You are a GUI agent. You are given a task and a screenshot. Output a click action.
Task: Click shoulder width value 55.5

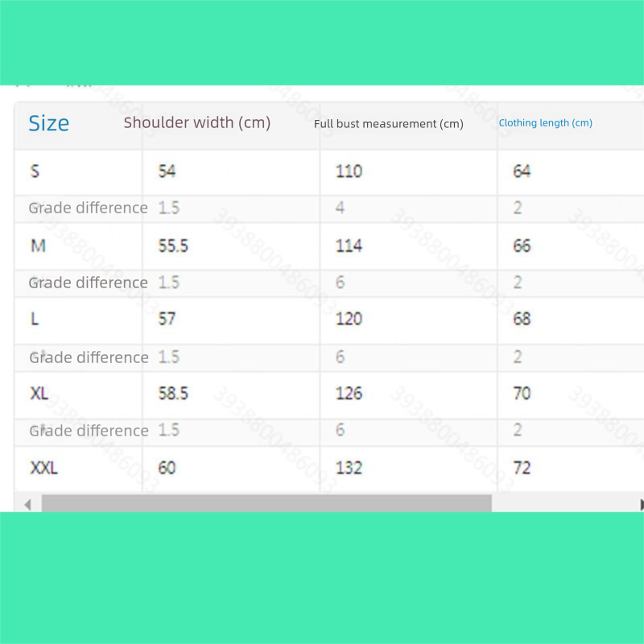click(x=173, y=246)
